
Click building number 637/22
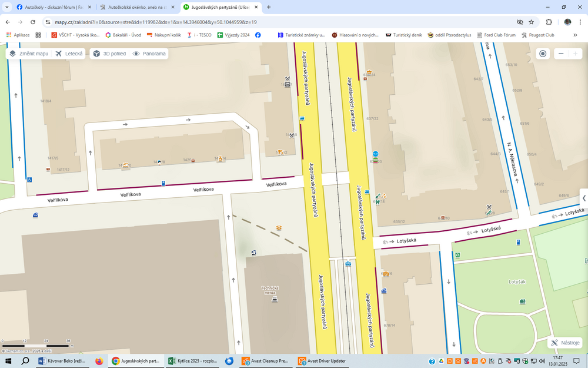pyautogui.click(x=372, y=119)
